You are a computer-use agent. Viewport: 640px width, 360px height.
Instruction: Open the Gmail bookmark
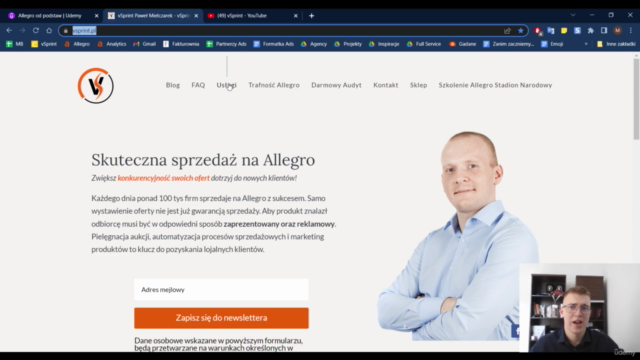144,44
